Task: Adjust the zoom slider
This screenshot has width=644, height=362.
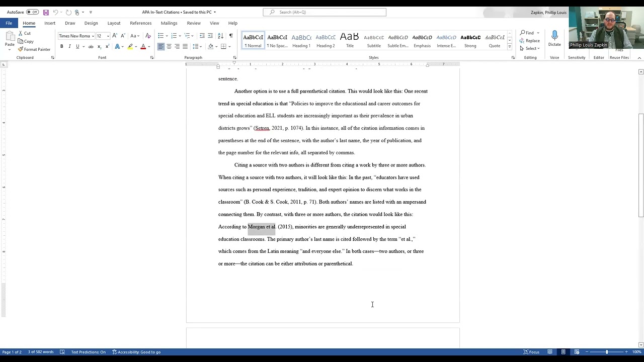Action: coord(606,352)
